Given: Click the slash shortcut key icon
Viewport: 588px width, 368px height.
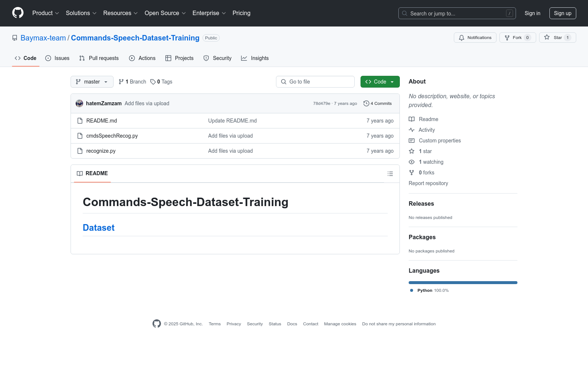Looking at the screenshot, I should (x=509, y=13).
